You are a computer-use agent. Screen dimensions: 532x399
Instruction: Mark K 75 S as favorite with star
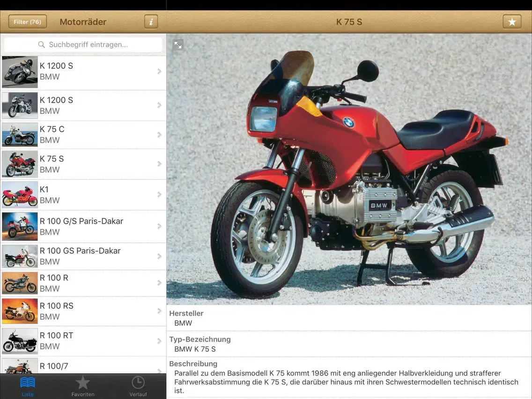point(512,22)
